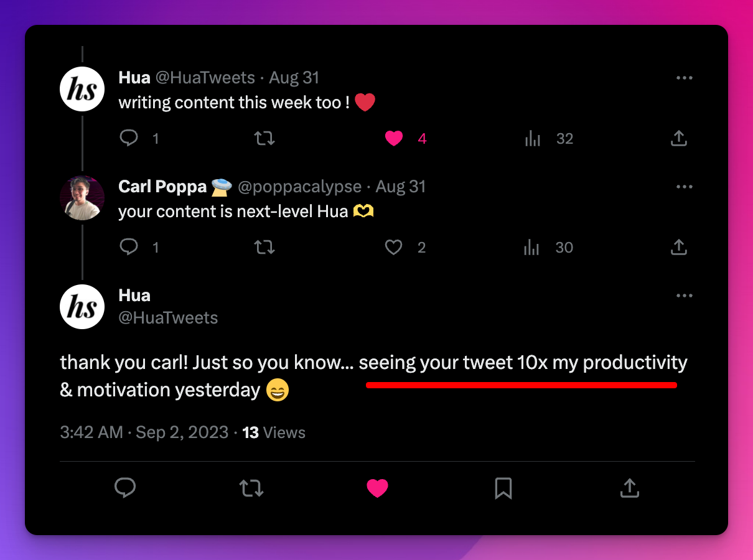Reply to the main "thank you carl" tweet

coord(125,488)
